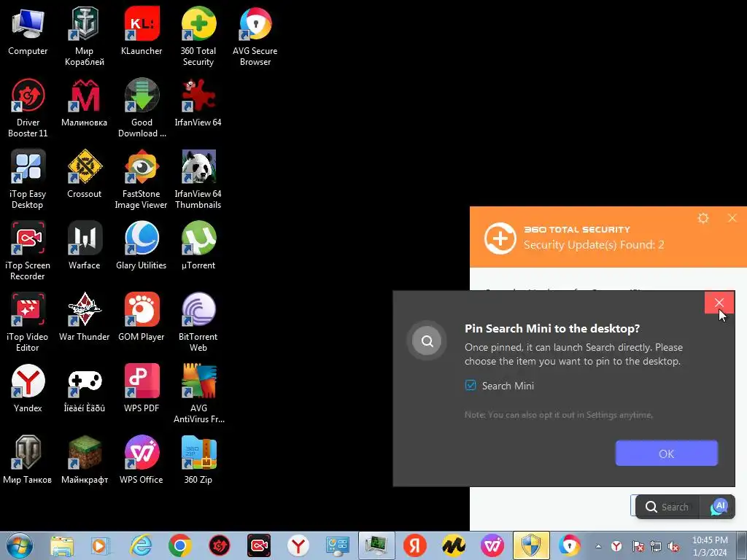Select BitTorrent Web desktop icon
The width and height of the screenshot is (747, 560).
[x=198, y=322]
